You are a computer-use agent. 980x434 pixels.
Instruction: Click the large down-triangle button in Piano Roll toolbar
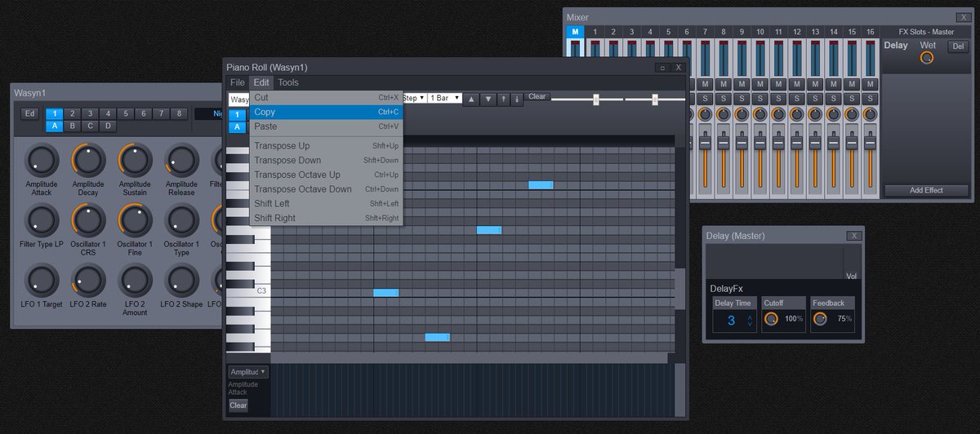coord(488,99)
